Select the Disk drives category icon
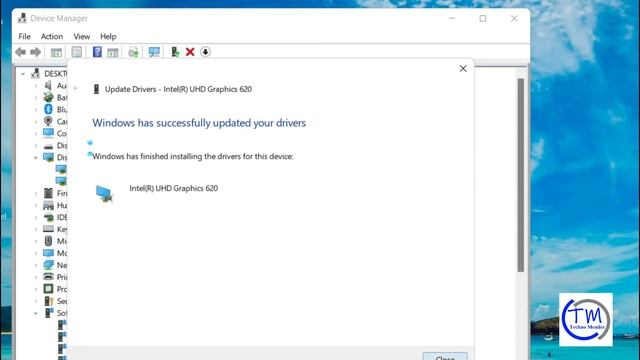The height and width of the screenshot is (360, 640). [x=48, y=146]
